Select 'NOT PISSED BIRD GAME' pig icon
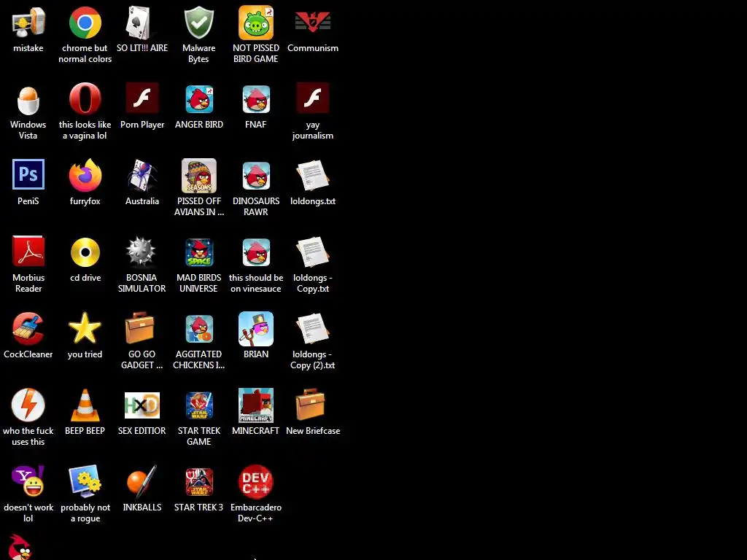This screenshot has width=747, height=560. point(256,23)
